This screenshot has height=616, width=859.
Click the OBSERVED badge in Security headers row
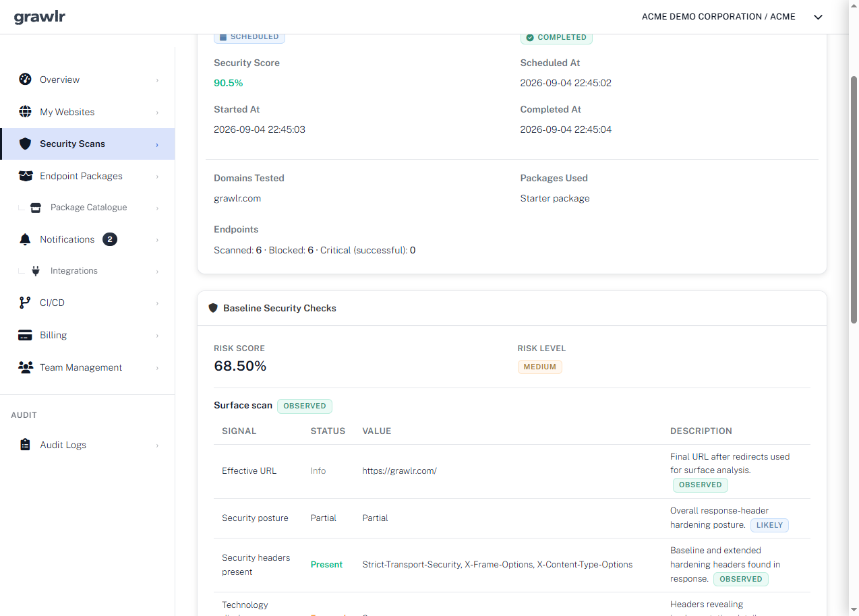click(x=741, y=579)
